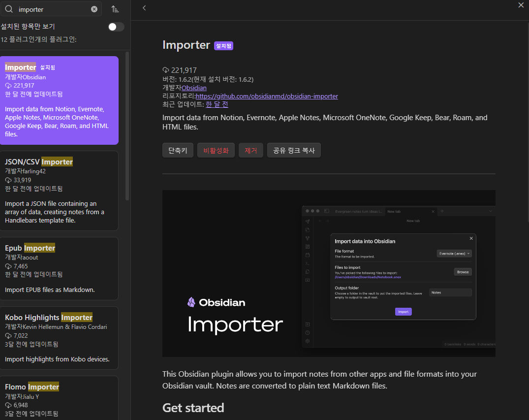Click the 제거 uninstall button
The height and width of the screenshot is (420, 529).
point(250,150)
